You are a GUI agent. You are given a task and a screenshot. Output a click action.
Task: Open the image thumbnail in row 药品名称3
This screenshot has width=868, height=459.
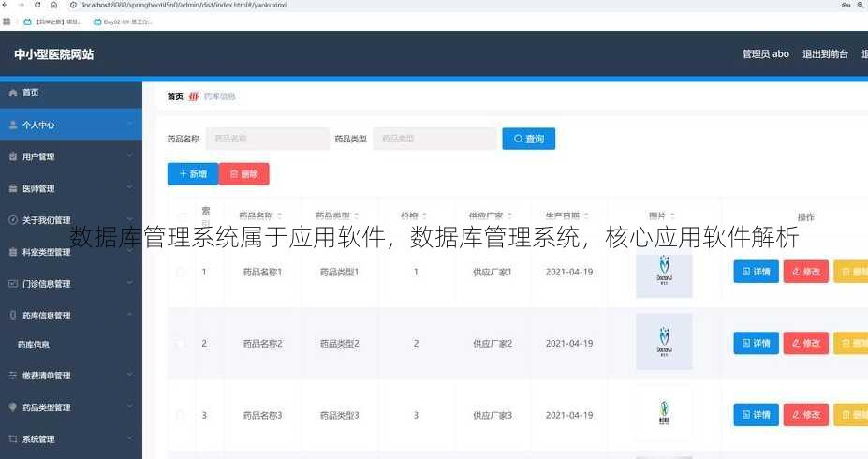[x=664, y=412]
